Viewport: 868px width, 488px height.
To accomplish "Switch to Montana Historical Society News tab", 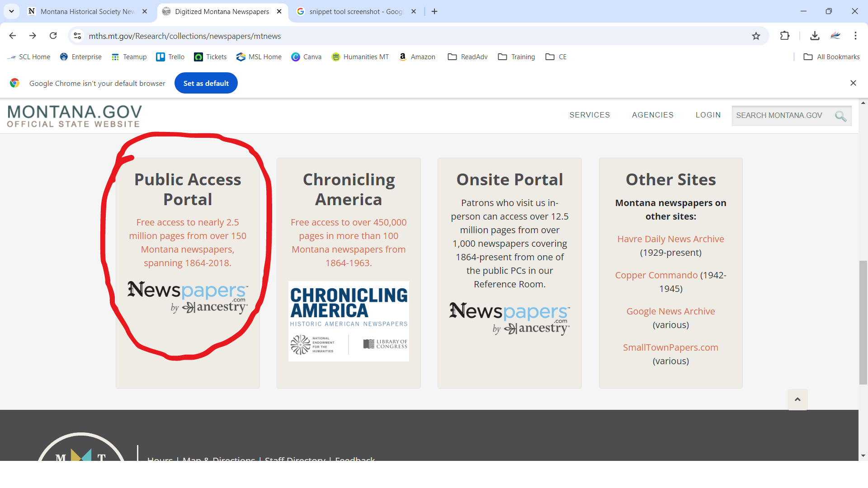I will pos(87,12).
